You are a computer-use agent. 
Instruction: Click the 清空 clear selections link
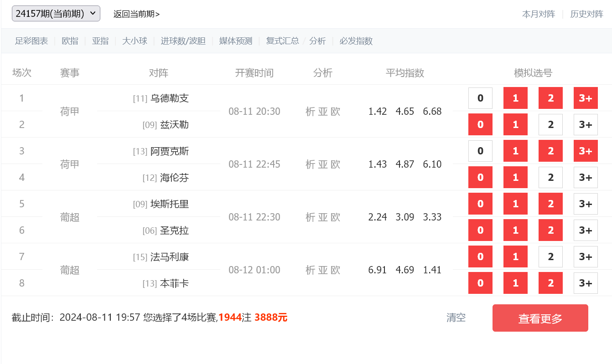456,318
